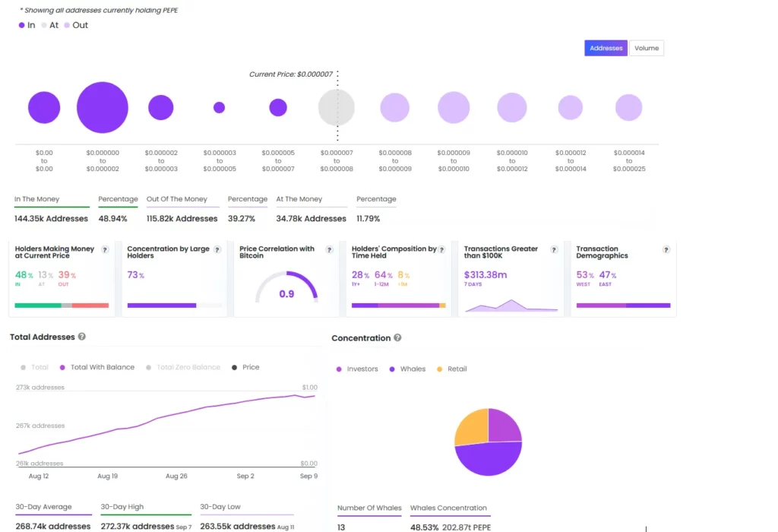The width and height of the screenshot is (778, 532).
Task: Click help icon next to Total Addresses
Action: click(82, 337)
